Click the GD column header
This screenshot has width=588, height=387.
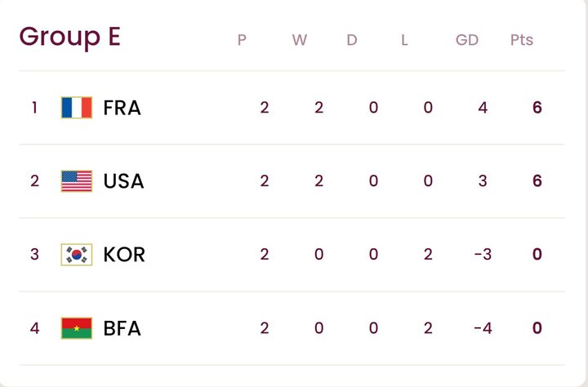467,40
